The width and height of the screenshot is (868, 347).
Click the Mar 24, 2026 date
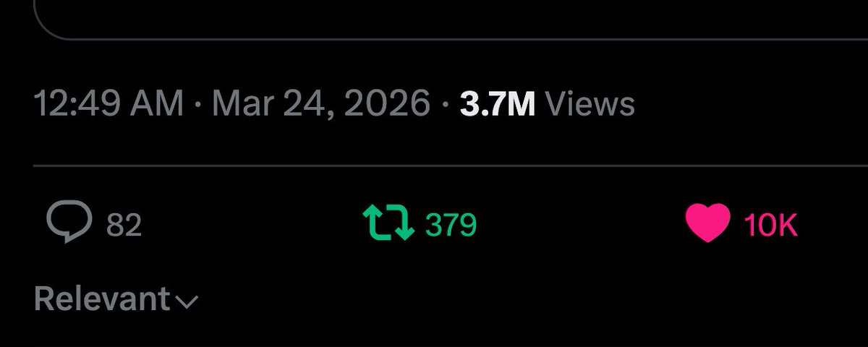[x=320, y=104]
